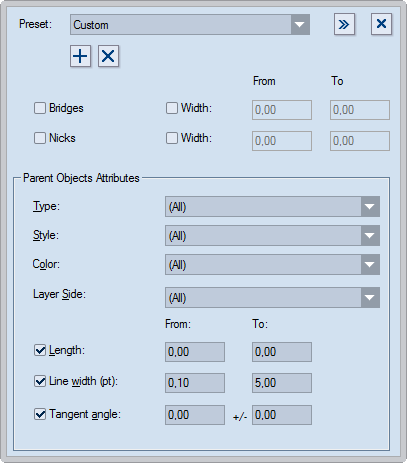This screenshot has width=407, height=463.
Task: Click the Line width From field 0,10
Action: (x=195, y=383)
